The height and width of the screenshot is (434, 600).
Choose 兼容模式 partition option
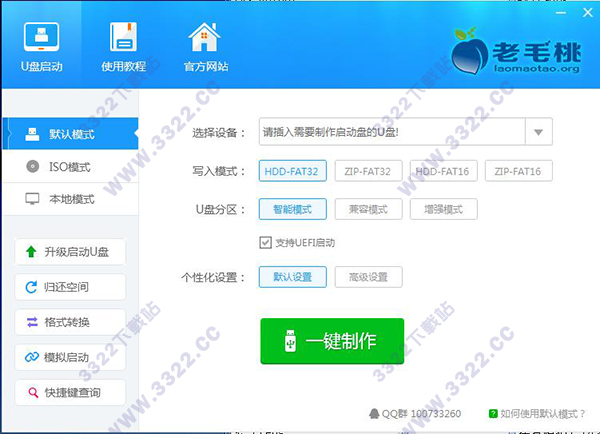pyautogui.click(x=368, y=209)
